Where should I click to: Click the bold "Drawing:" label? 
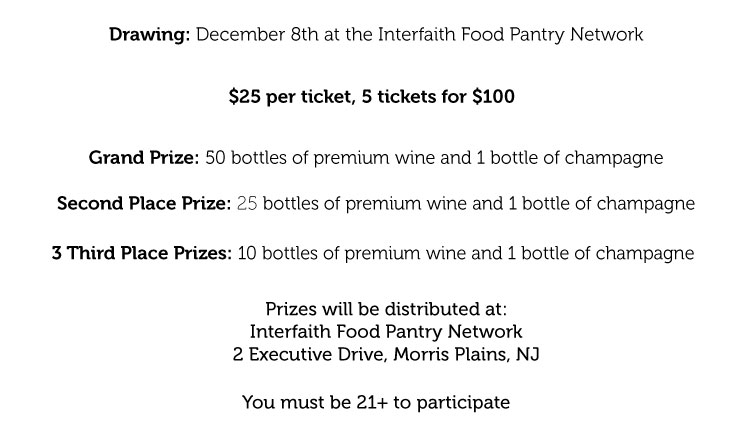click(149, 35)
